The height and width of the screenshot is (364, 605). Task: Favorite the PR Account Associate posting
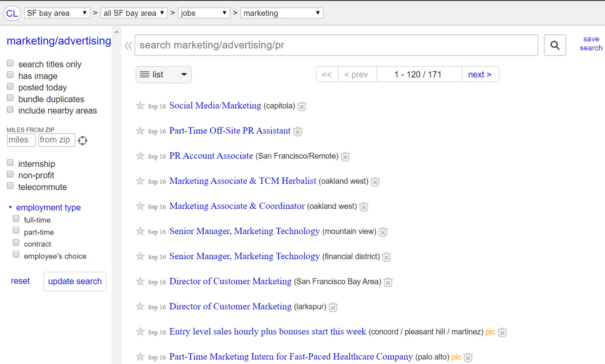[x=140, y=156]
